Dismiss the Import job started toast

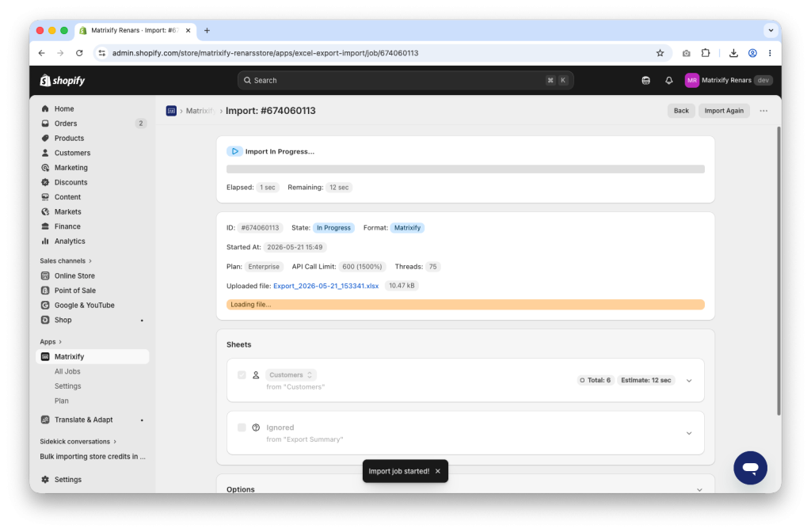(437, 471)
